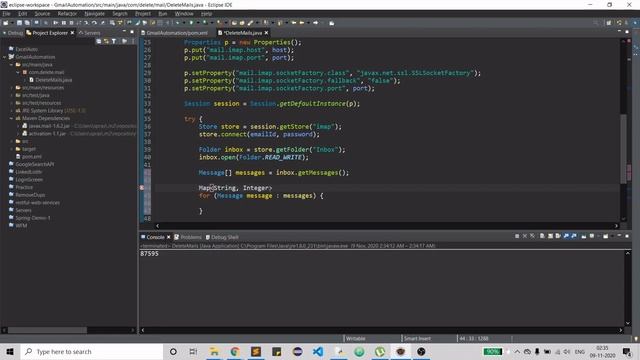Expand the javax.mail-1.6.2.jar node

point(18,126)
